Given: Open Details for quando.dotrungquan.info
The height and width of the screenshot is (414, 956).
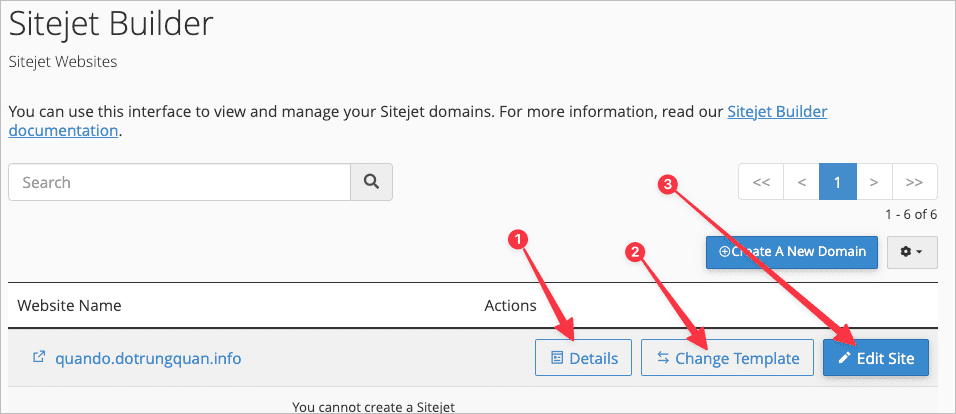Looking at the screenshot, I should (583, 358).
